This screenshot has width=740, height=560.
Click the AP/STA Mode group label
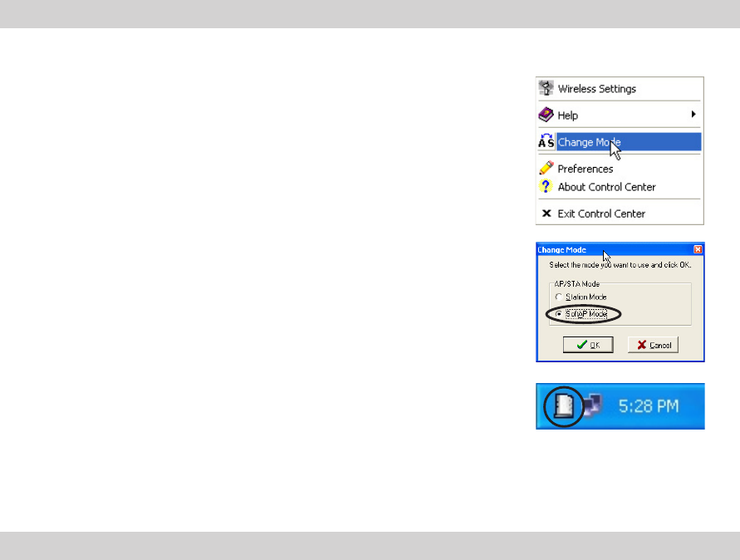tap(576, 284)
